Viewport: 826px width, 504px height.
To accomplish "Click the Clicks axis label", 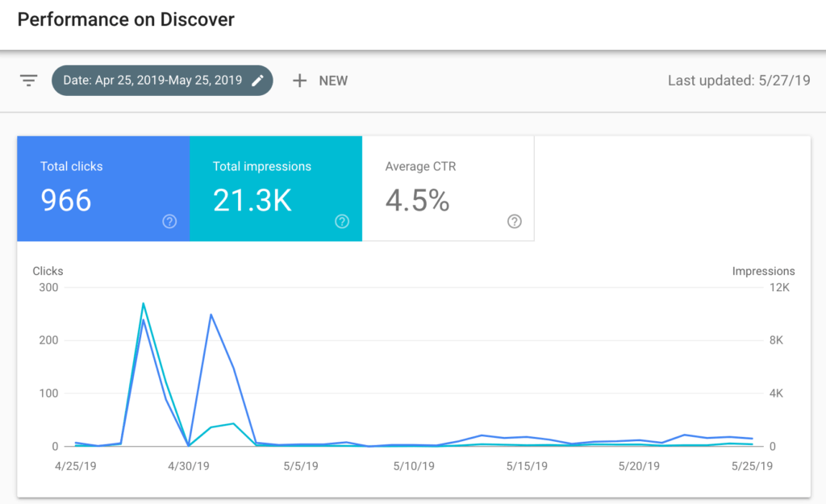I will (48, 271).
